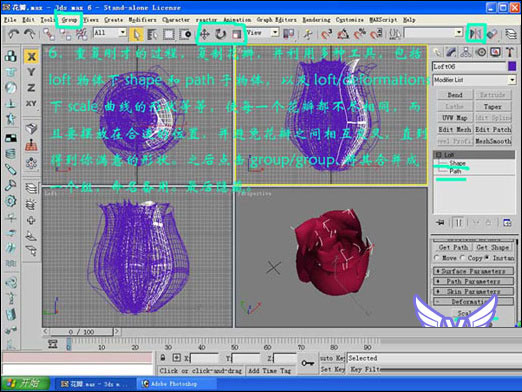This screenshot has height=392, width=522.
Task: Open the Modifiers menu
Action: [142, 20]
